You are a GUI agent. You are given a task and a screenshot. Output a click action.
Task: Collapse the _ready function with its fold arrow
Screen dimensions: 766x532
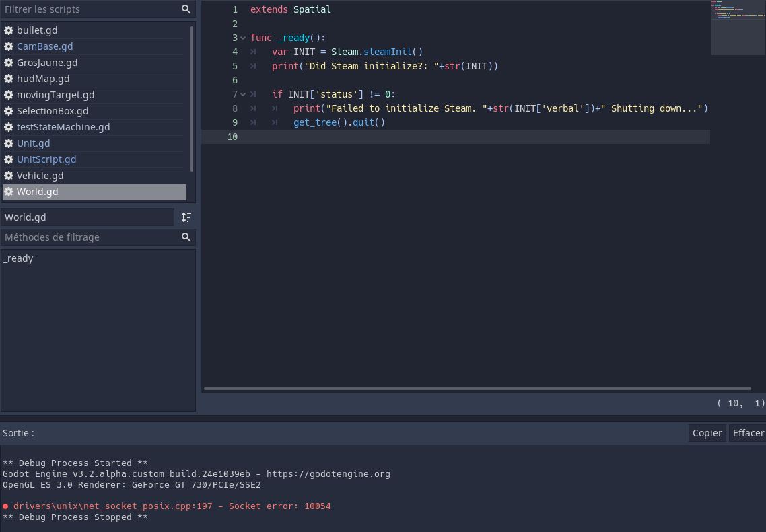pyautogui.click(x=243, y=38)
